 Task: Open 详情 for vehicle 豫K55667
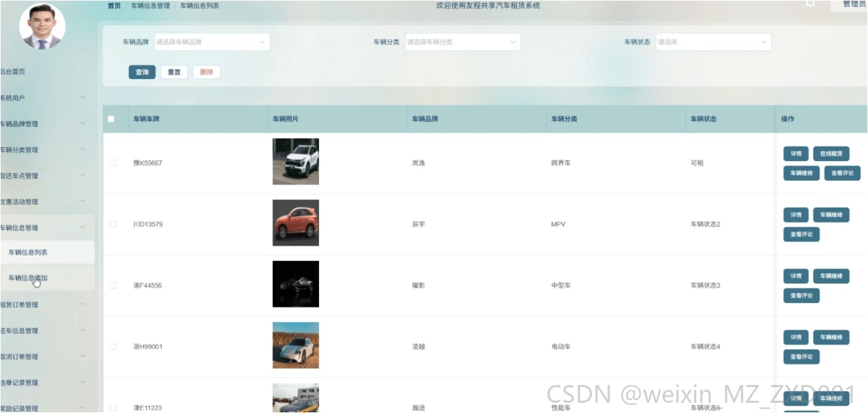click(796, 154)
